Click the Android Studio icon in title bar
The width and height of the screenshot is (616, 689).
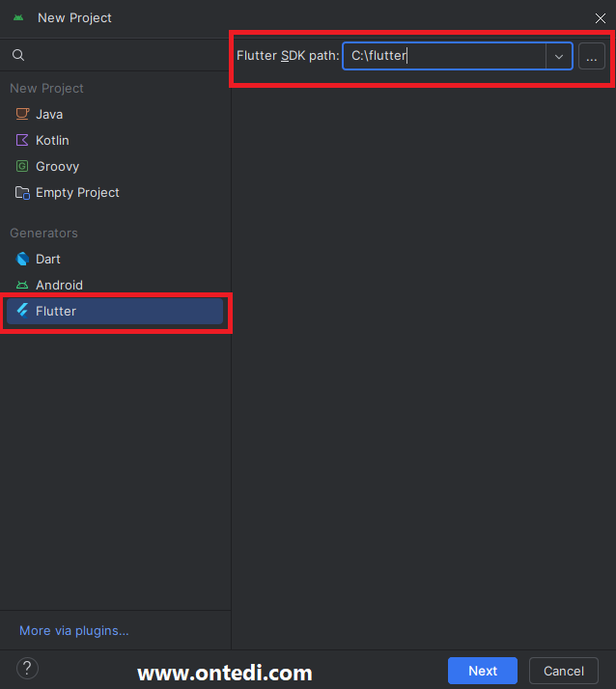(x=18, y=17)
